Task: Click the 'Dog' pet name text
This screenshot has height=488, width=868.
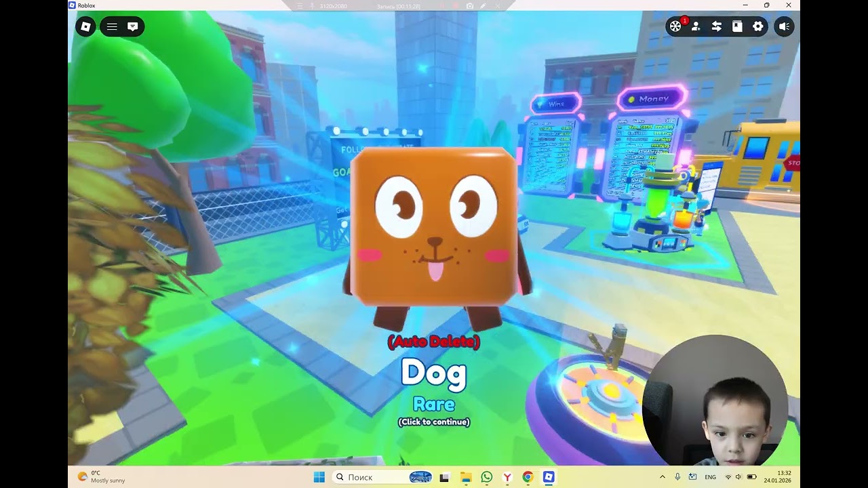Action: coord(434,373)
